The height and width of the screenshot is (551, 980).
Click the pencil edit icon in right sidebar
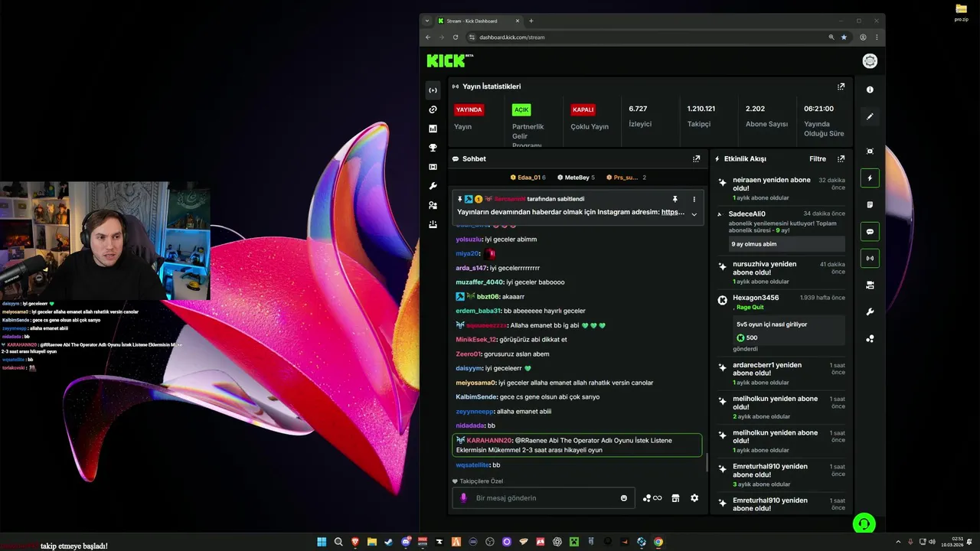(x=870, y=116)
